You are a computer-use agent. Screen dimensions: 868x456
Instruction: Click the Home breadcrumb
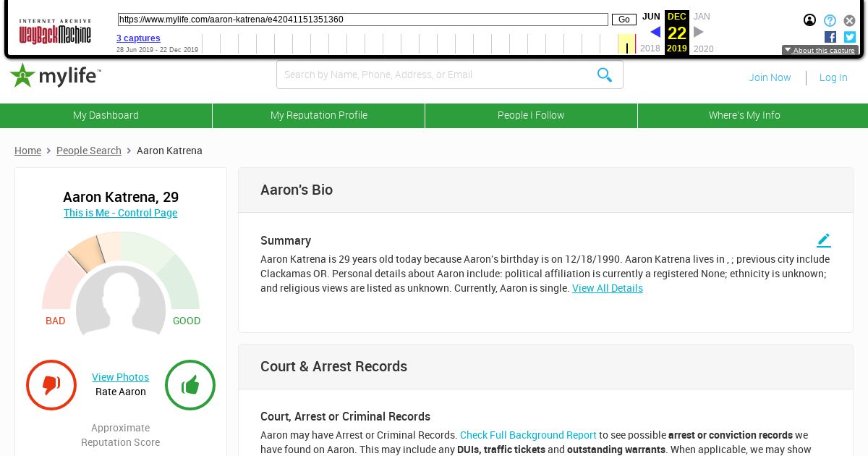pyautogui.click(x=27, y=151)
